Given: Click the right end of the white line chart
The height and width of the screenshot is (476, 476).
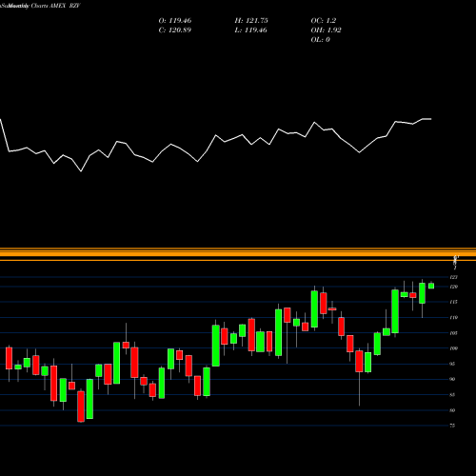Looking at the screenshot, I should pos(430,119).
